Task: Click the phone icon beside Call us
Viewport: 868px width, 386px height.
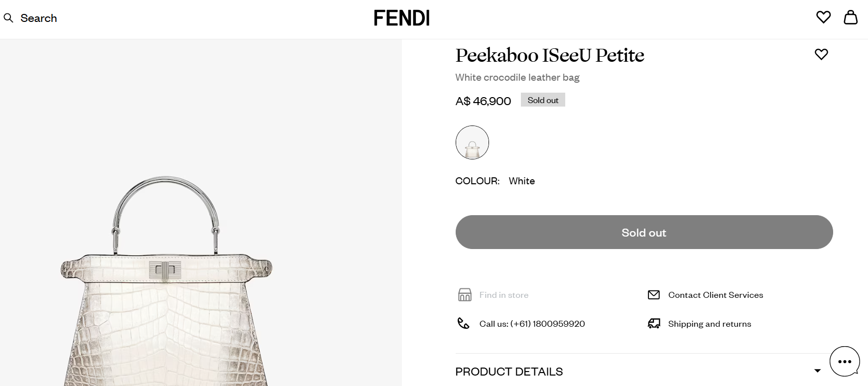Action: 463,324
